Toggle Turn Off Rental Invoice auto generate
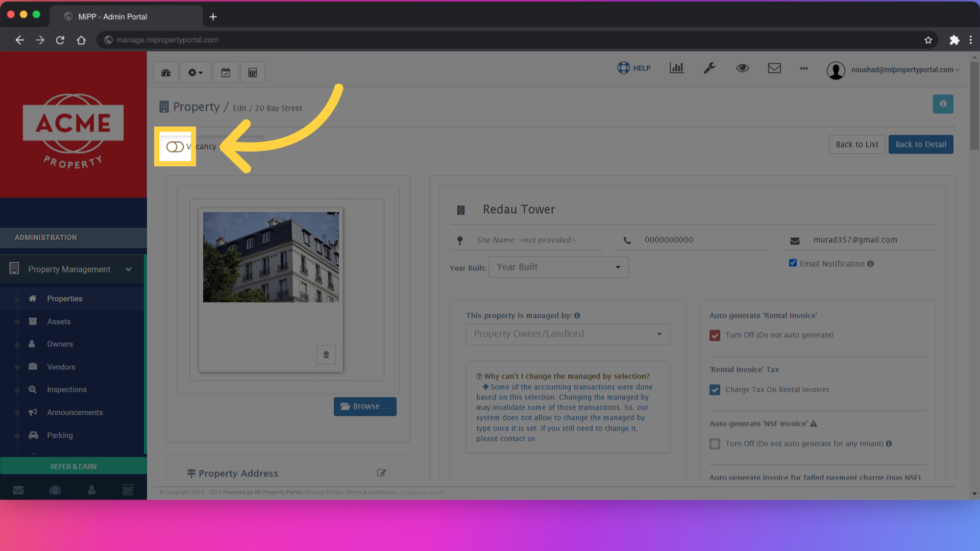Screen dimensions: 980x551 tap(715, 335)
